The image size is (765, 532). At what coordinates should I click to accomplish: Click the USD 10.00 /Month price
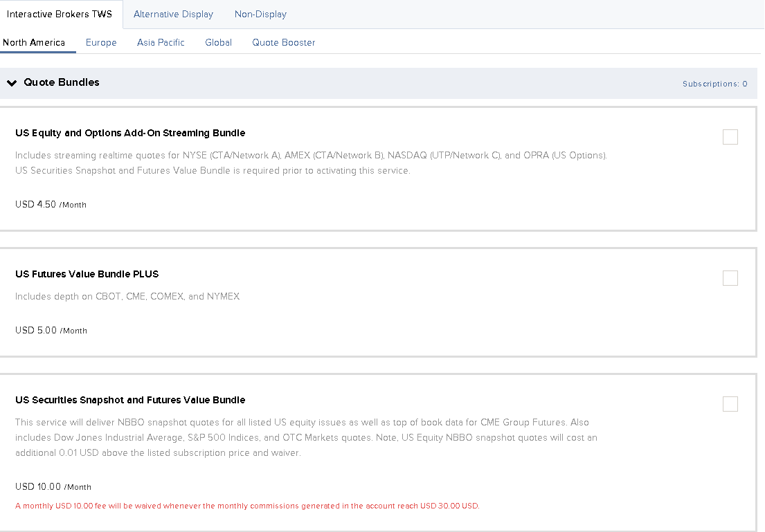tap(53, 486)
